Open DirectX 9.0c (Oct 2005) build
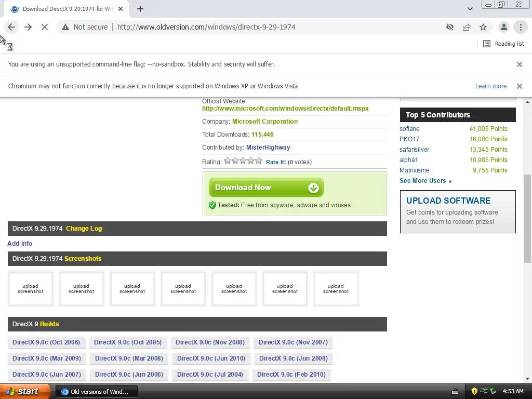Image resolution: width=532 pixels, height=399 pixels. pos(128,342)
